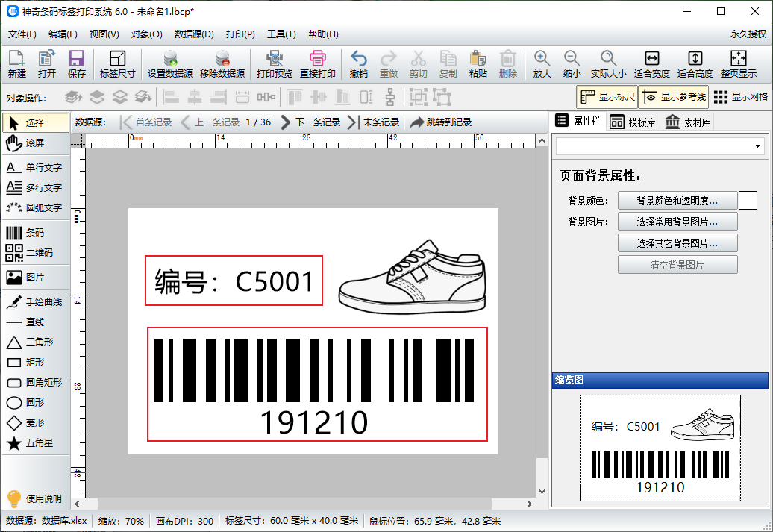
Task: Select the 二维码 QR code tool
Action: click(x=36, y=252)
